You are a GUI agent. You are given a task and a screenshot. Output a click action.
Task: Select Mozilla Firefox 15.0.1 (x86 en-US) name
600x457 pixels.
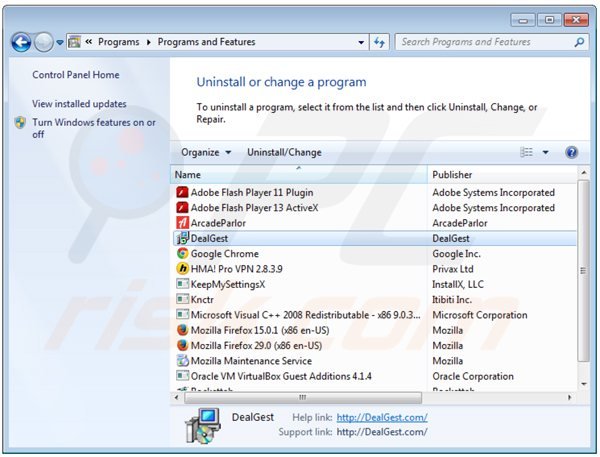point(260,330)
